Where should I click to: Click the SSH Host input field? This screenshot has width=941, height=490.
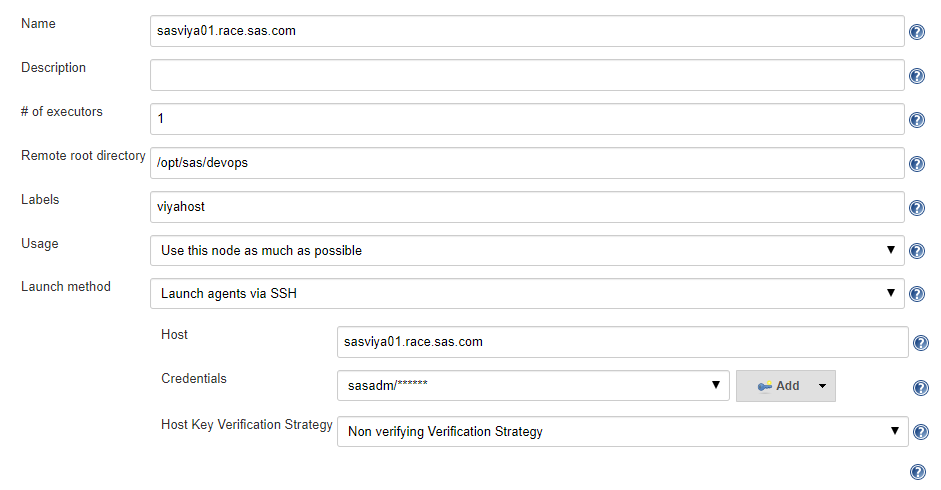pos(622,342)
